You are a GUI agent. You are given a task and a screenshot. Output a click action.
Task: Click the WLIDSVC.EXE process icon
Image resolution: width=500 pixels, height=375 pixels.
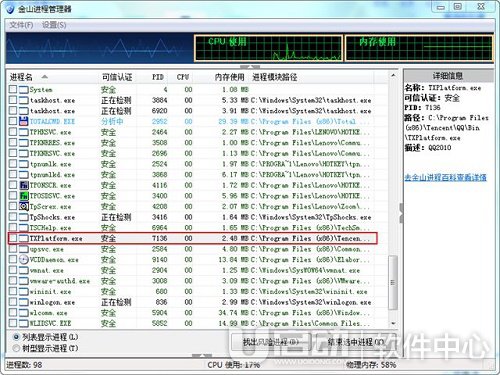click(x=24, y=323)
